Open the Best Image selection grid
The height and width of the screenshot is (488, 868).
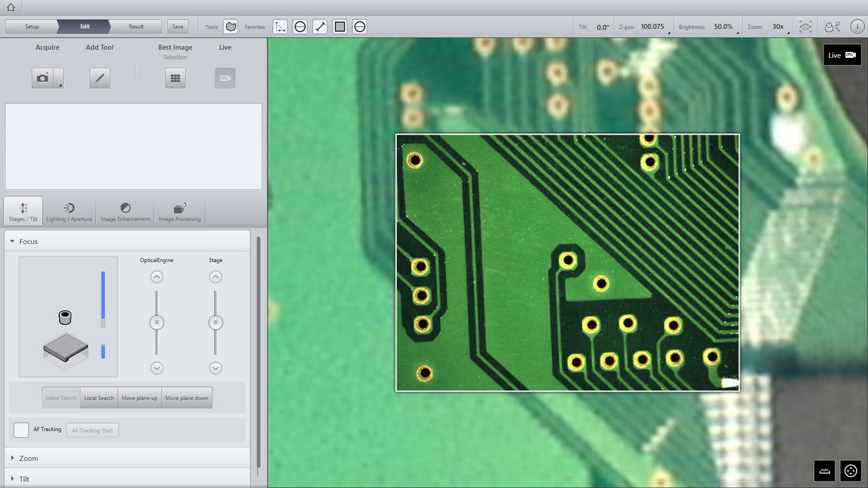175,78
